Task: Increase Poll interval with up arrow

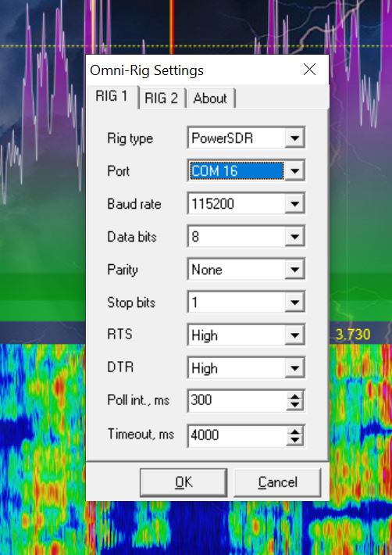Action: point(295,396)
